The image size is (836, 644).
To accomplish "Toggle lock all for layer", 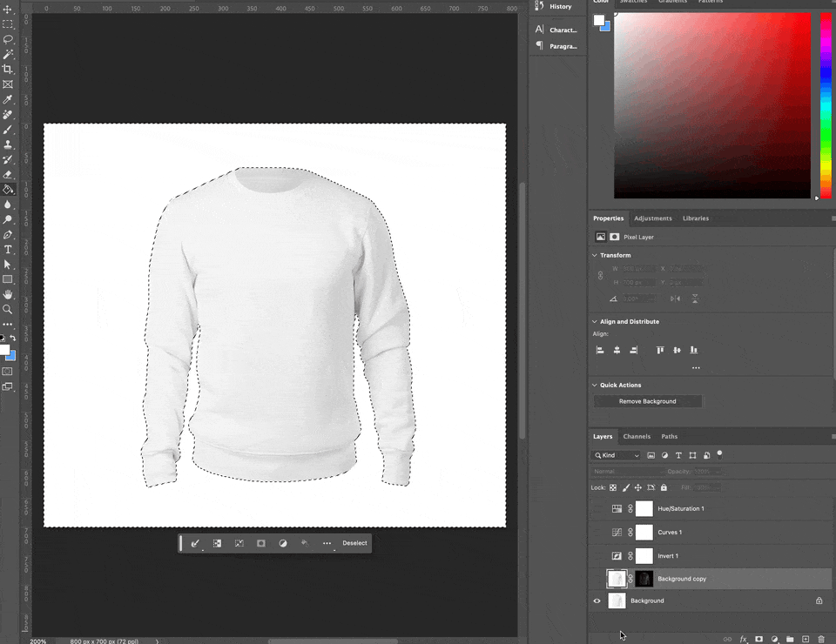I will 664,487.
